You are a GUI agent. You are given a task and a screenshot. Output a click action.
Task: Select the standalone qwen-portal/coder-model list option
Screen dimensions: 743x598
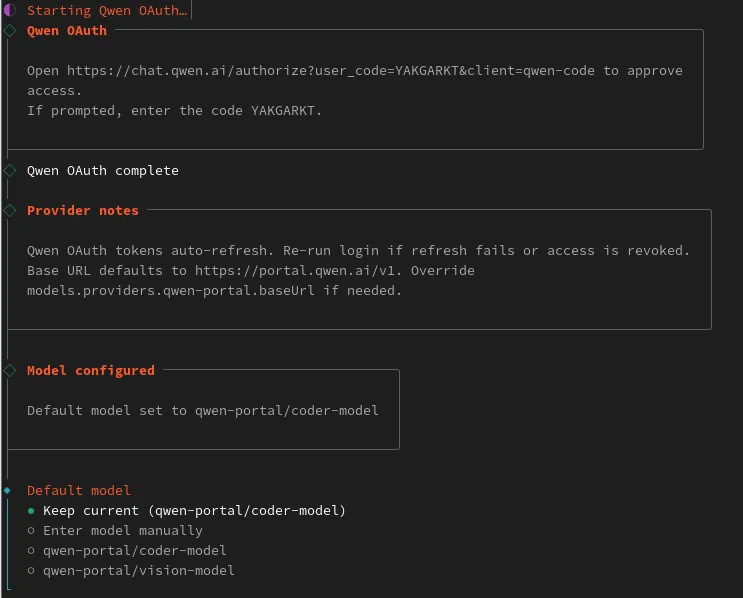[134, 551]
